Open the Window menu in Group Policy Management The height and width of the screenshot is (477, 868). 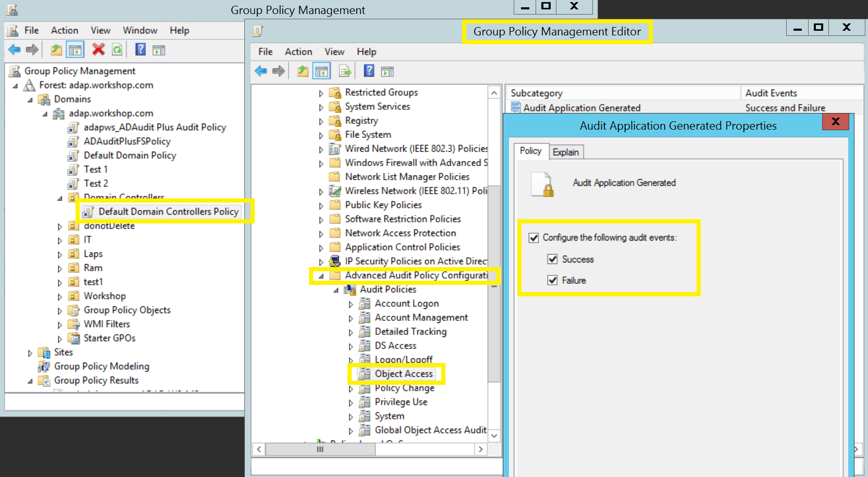(140, 30)
